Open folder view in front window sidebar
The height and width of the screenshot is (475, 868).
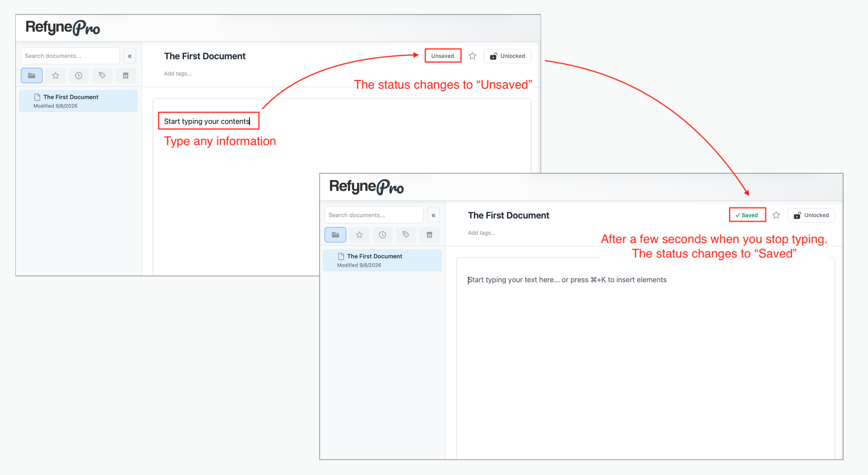pos(335,235)
